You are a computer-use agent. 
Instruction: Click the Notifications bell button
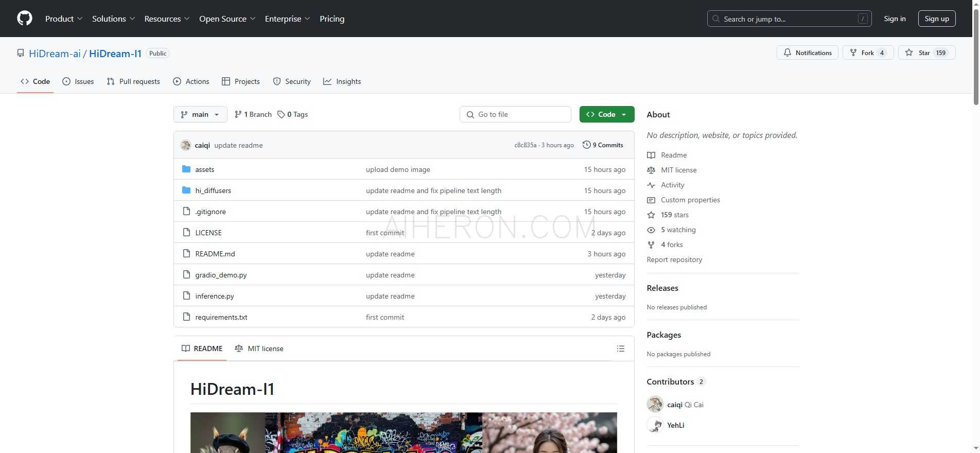point(807,53)
